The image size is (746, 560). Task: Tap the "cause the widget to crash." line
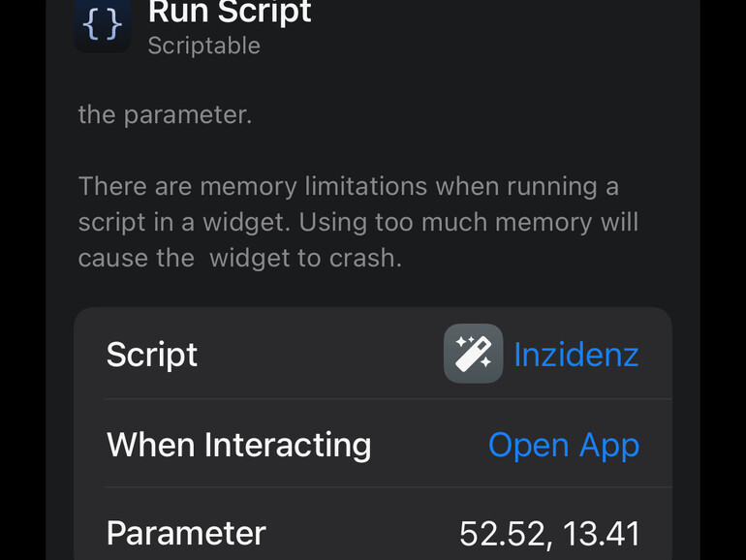239,259
